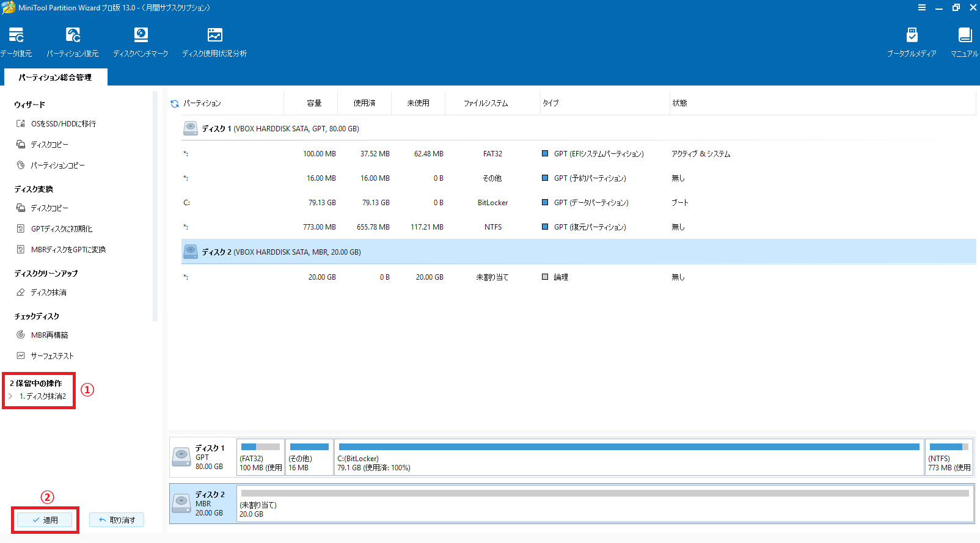This screenshot has width=980, height=543.
Task: Click the 適用 (Apply) button
Action: point(45,520)
